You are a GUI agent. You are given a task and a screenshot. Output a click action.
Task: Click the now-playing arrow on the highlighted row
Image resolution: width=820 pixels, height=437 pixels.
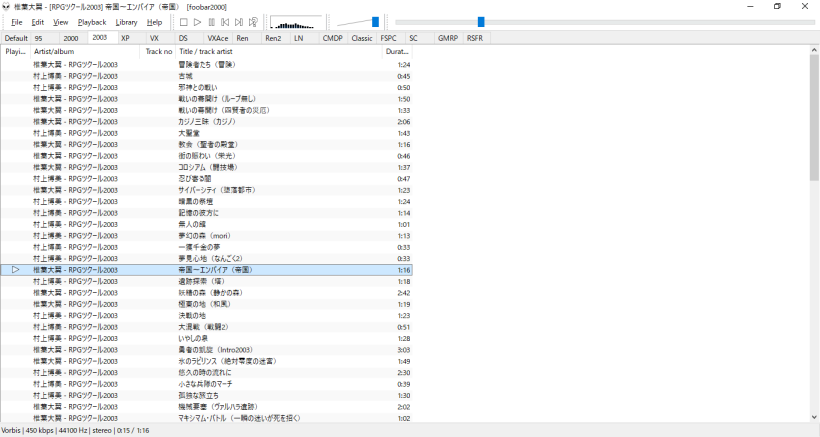coord(16,270)
